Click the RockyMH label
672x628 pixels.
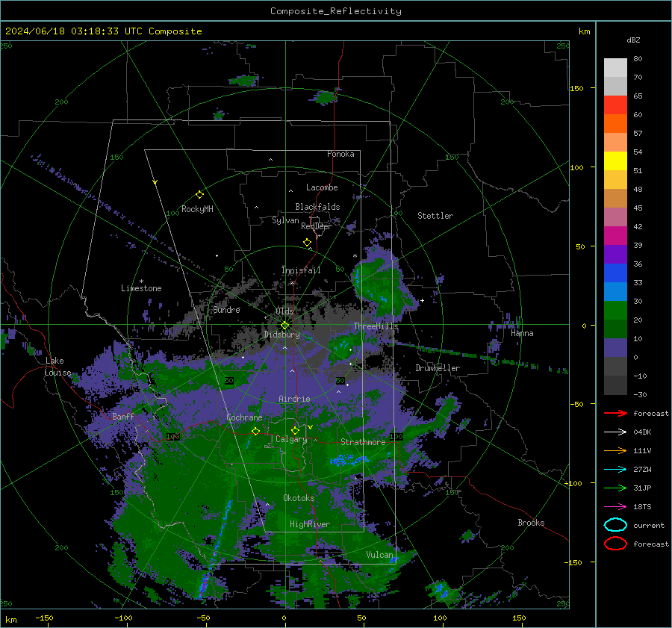click(x=197, y=209)
